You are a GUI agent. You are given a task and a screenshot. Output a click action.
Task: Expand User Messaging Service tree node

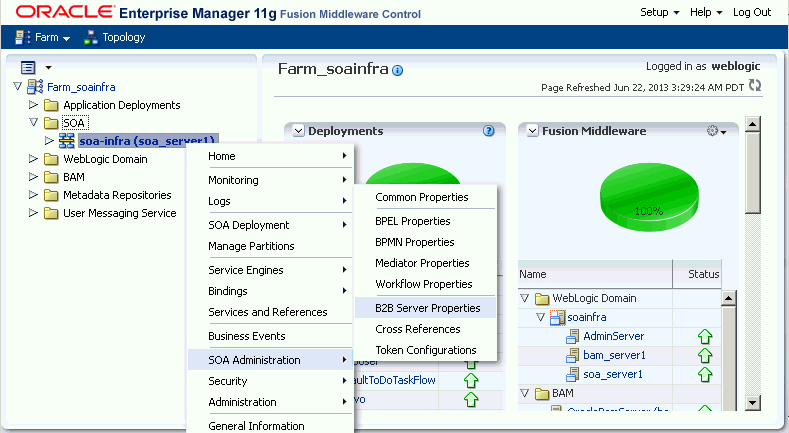click(x=33, y=213)
